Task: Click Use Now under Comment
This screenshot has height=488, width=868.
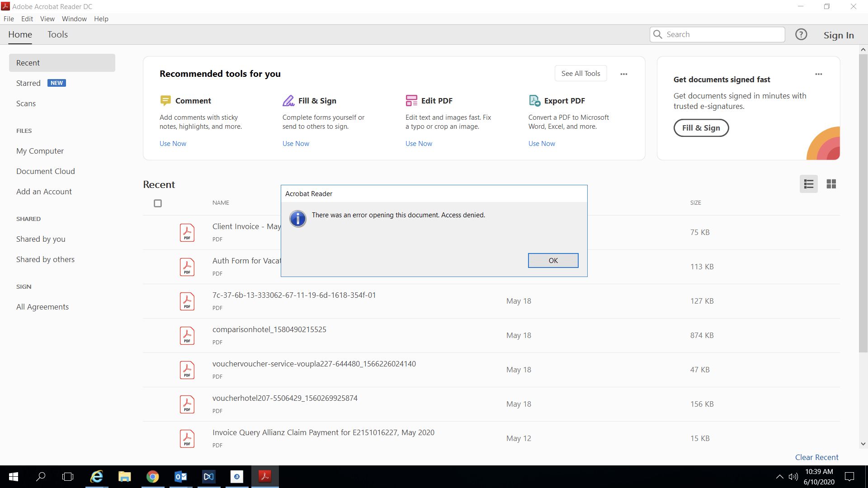Action: coord(173,143)
